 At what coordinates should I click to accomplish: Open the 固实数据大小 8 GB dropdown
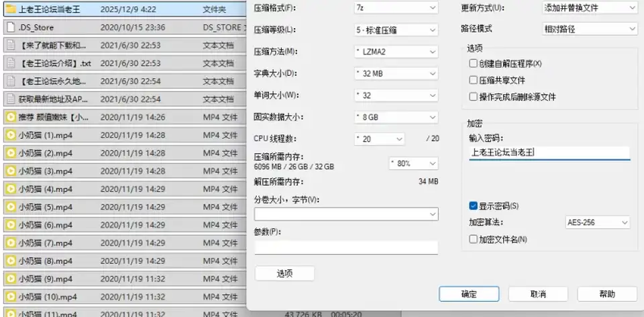(396, 117)
